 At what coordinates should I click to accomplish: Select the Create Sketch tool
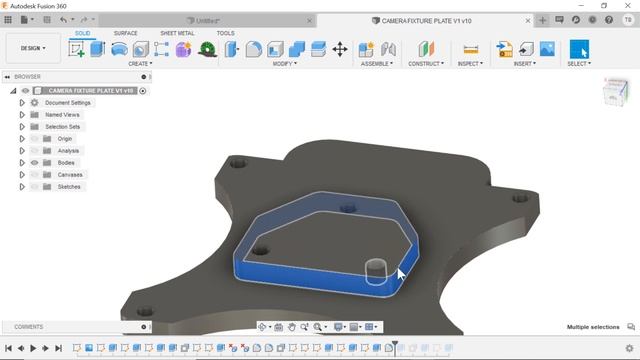pyautogui.click(x=76, y=49)
